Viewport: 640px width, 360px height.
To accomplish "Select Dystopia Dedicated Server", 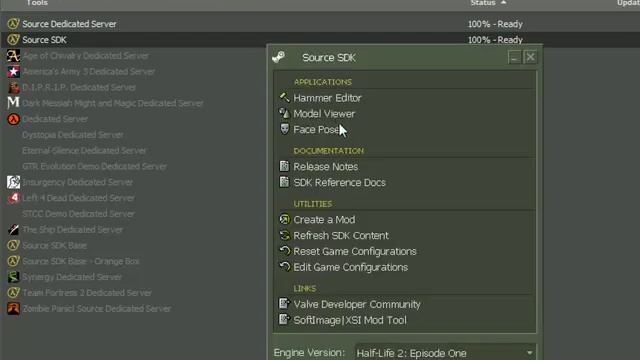I will point(73,135).
